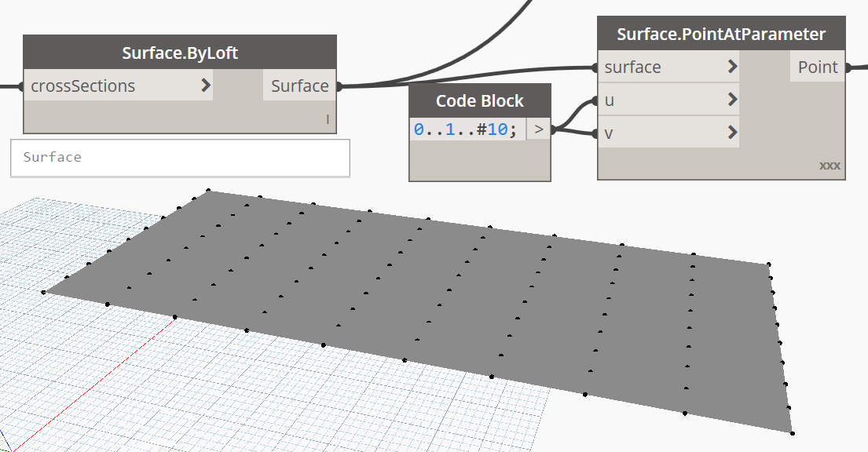
Task: Select the Surface.PointAtParameter node title
Action: click(x=721, y=35)
